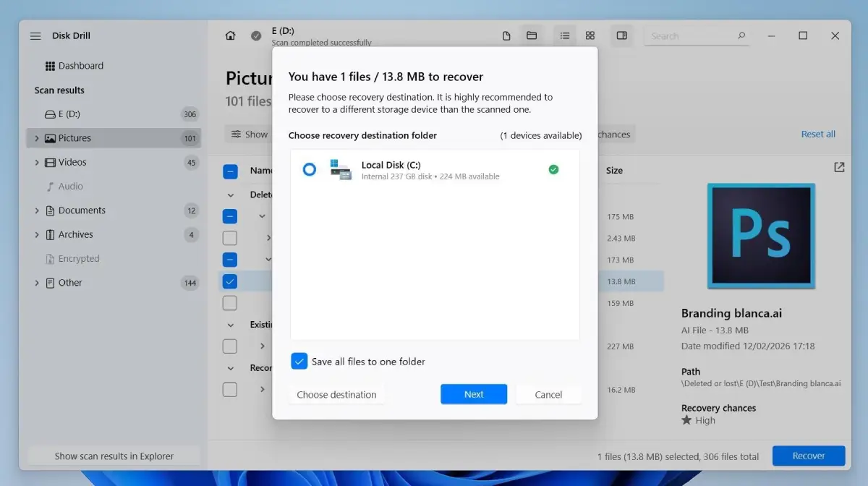Select the Encrypted sidebar category

click(114, 259)
